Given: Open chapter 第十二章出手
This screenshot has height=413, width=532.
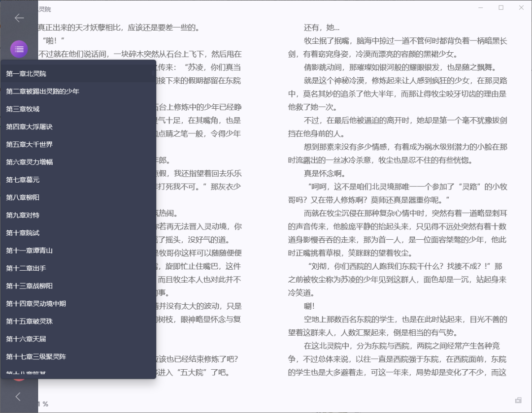Looking at the screenshot, I should (78, 268).
